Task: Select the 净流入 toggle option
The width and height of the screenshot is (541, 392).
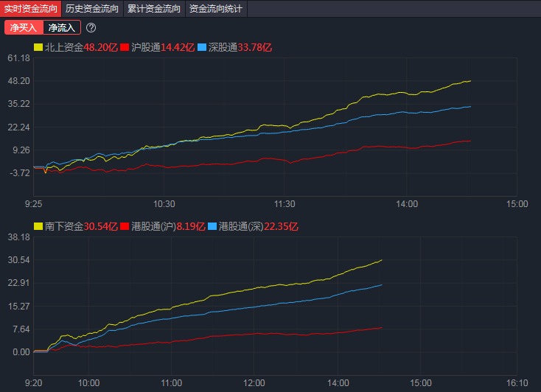Action: (x=62, y=27)
